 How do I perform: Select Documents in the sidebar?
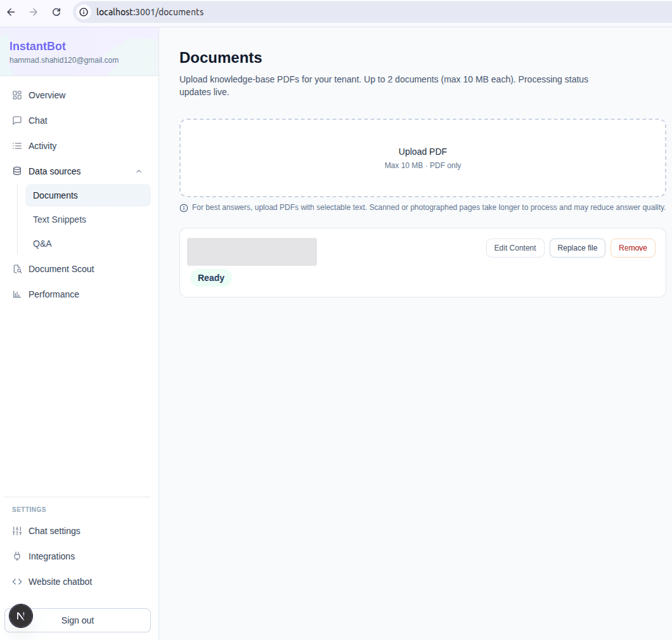point(88,195)
